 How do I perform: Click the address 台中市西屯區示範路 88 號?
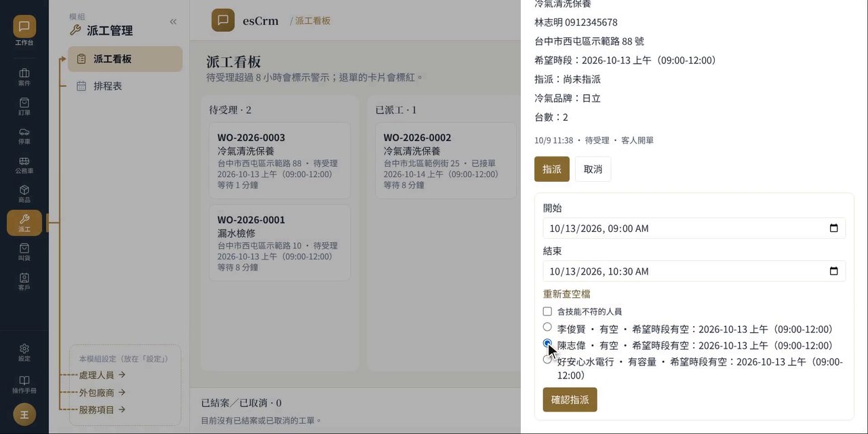589,41
